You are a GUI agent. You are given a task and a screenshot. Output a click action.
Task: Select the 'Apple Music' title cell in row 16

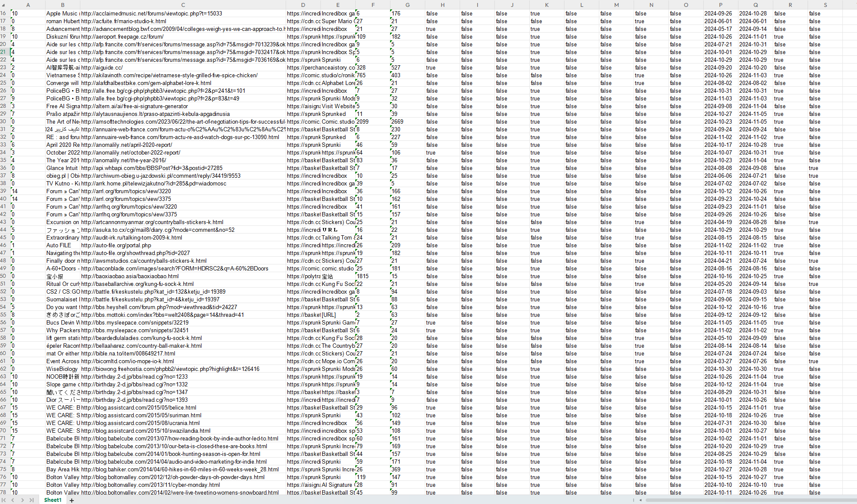click(x=63, y=13)
